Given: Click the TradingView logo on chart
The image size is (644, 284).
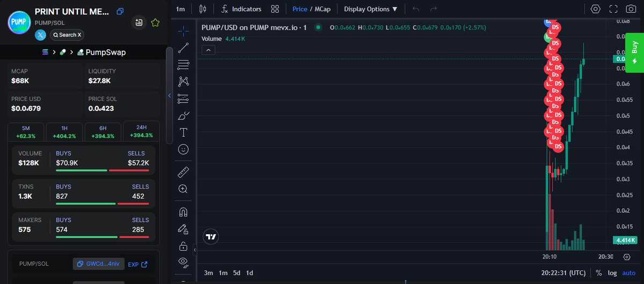Looking at the screenshot, I should click(x=211, y=236).
